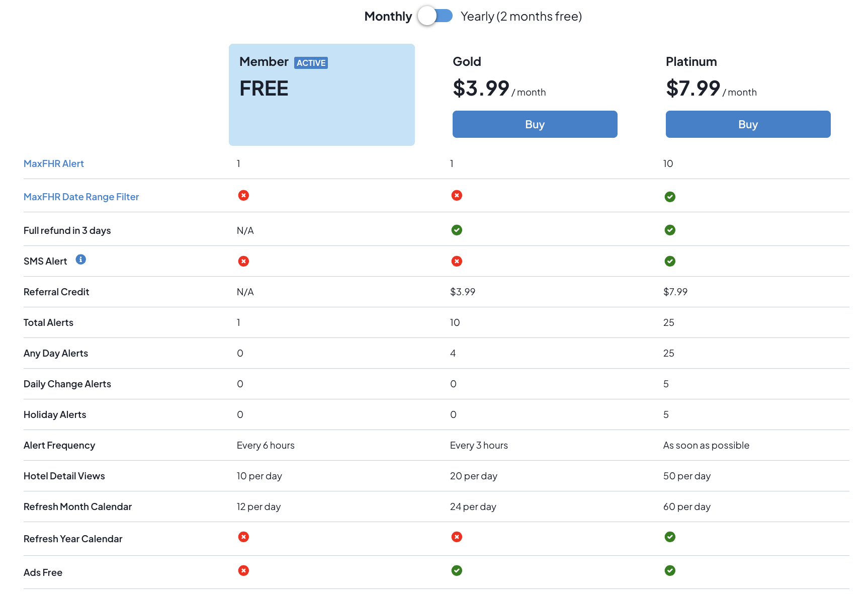The width and height of the screenshot is (868, 594).
Task: Click the SMS Alert info icon
Action: (x=80, y=260)
